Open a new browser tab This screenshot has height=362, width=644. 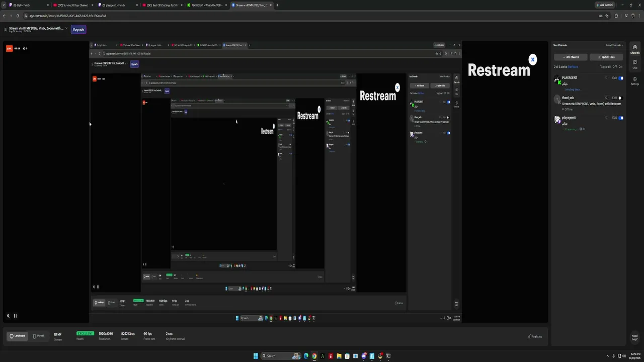coord(277,5)
